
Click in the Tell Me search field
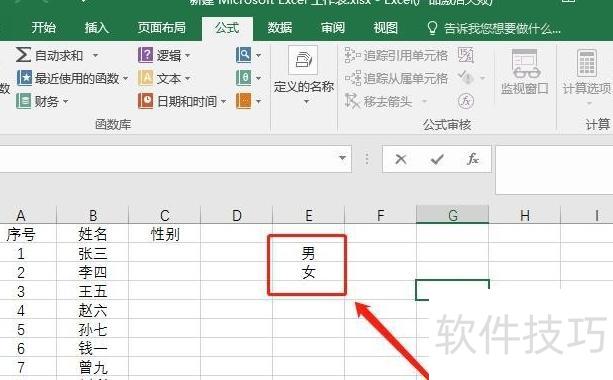[x=502, y=28]
